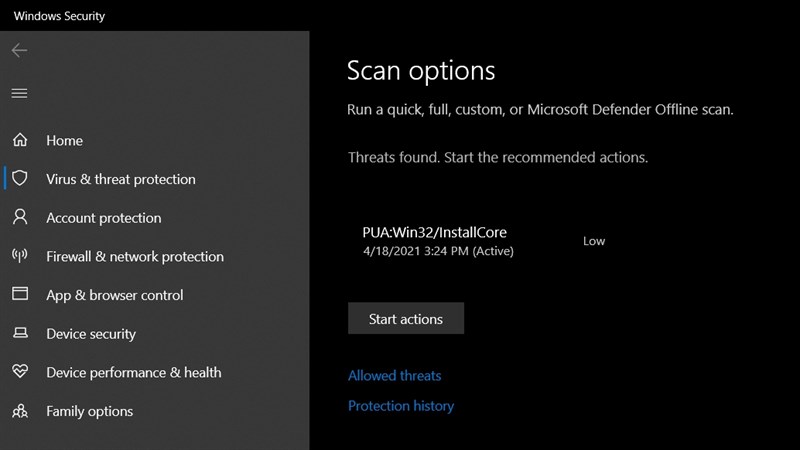Open App & browser control

115,295
